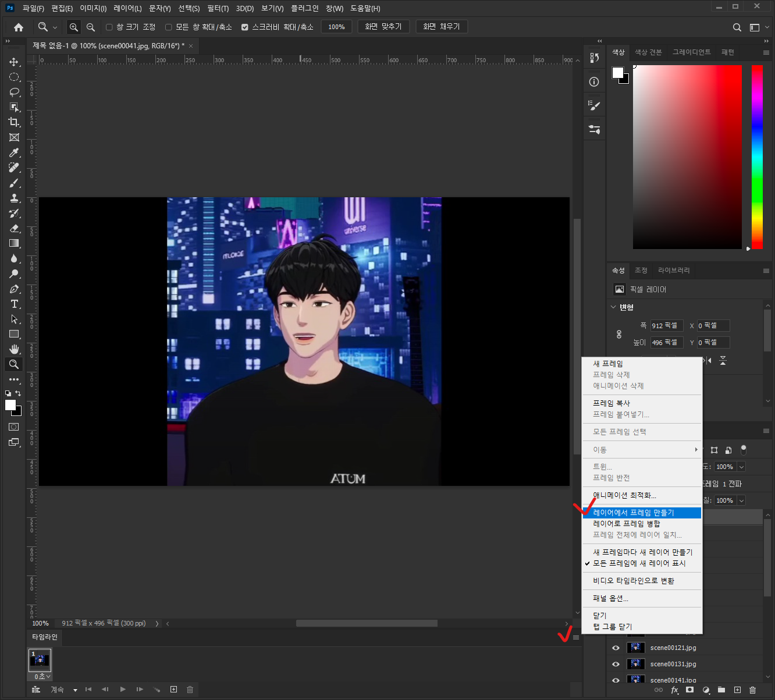The height and width of the screenshot is (700, 775).
Task: Select the Hand tool
Action: 14,349
